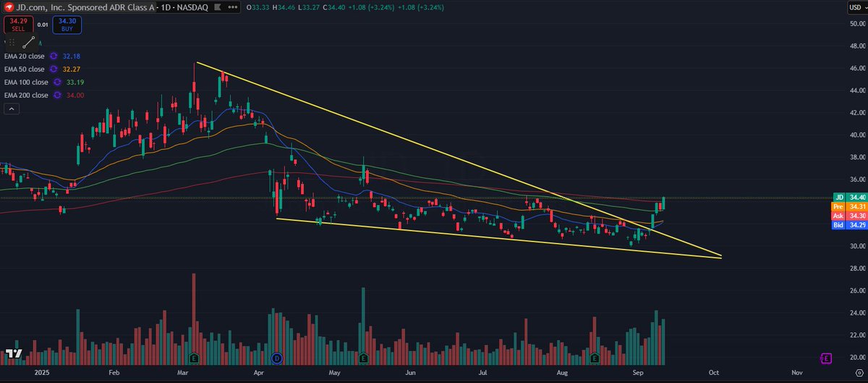Click the EMA 100 close indicator label

point(26,82)
